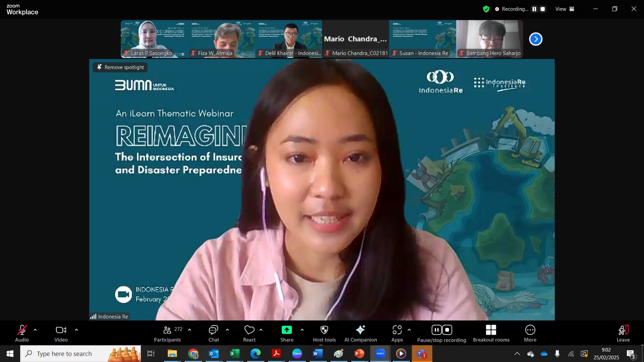Expand the audio options caret
Screen dimensions: 644x362
point(35,330)
